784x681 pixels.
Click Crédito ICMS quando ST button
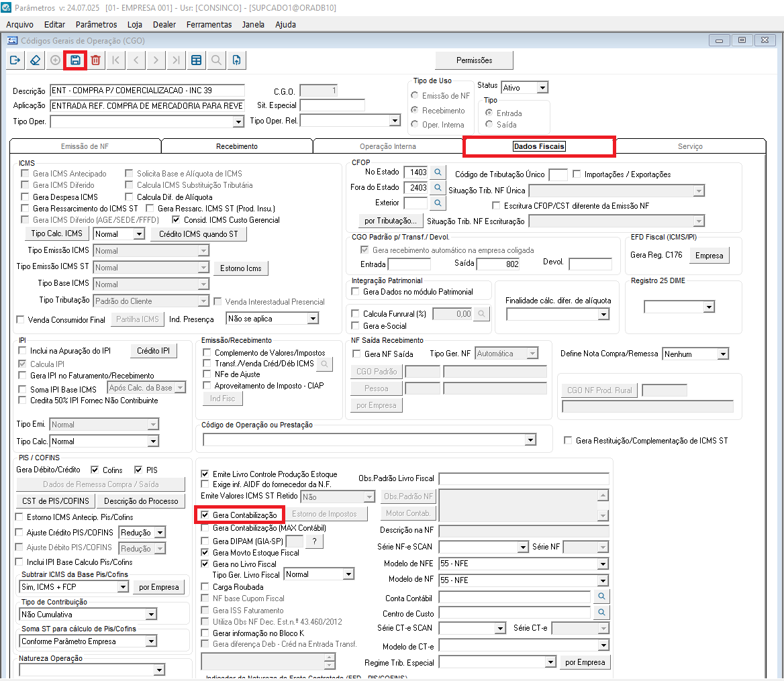(199, 234)
